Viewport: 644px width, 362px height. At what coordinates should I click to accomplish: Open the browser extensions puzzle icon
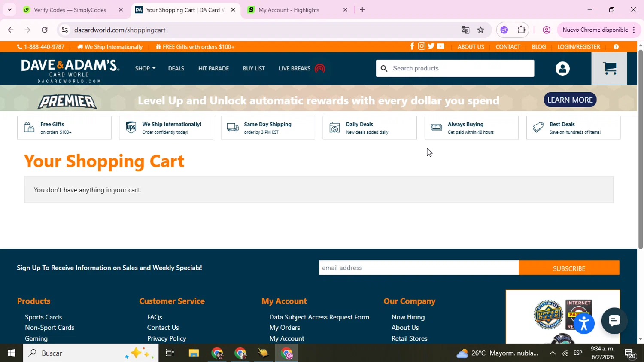521,30
